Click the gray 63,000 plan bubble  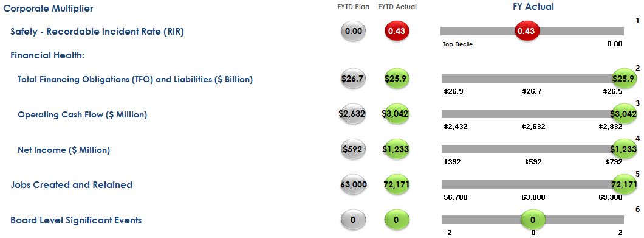click(x=353, y=184)
